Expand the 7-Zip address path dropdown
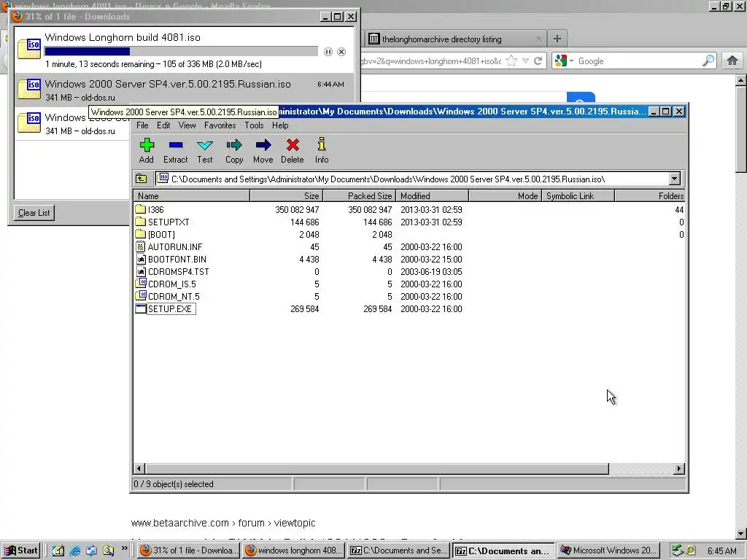 pyautogui.click(x=674, y=179)
